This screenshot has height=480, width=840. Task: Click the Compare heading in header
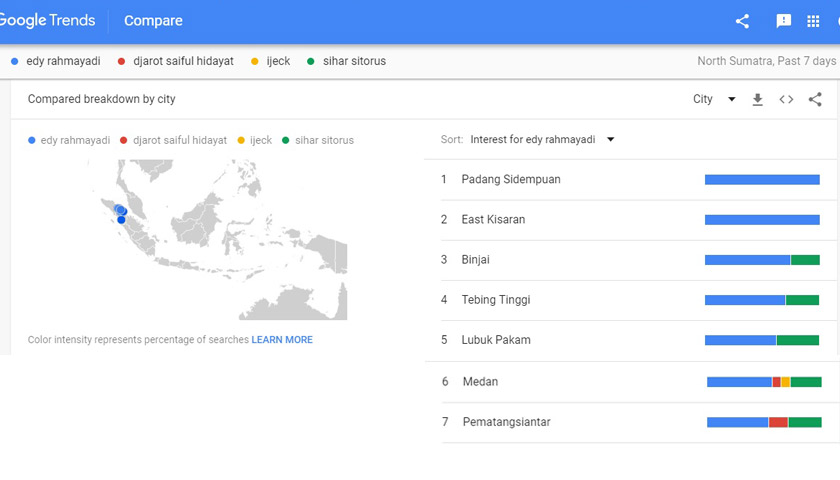[153, 21]
